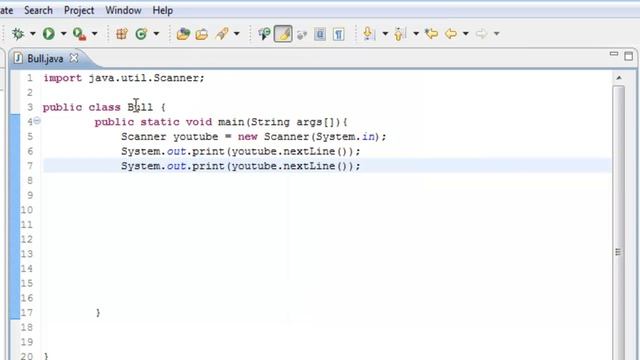Open the External Tools dropdown arrow
640x360 pixels.
[95, 34]
